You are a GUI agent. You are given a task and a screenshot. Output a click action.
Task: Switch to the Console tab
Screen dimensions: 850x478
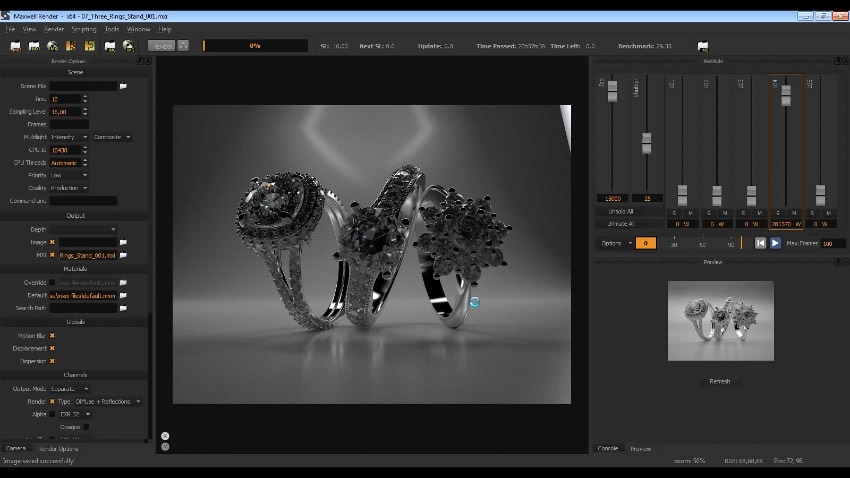[608, 448]
